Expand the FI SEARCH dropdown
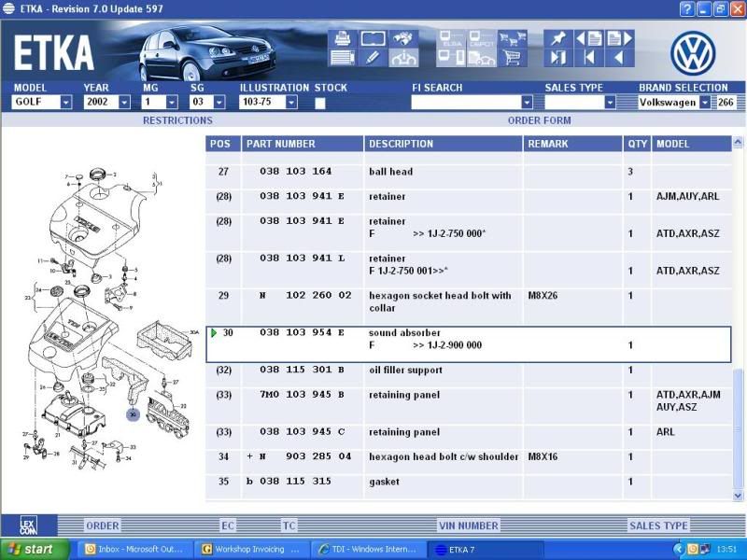 click(x=527, y=102)
